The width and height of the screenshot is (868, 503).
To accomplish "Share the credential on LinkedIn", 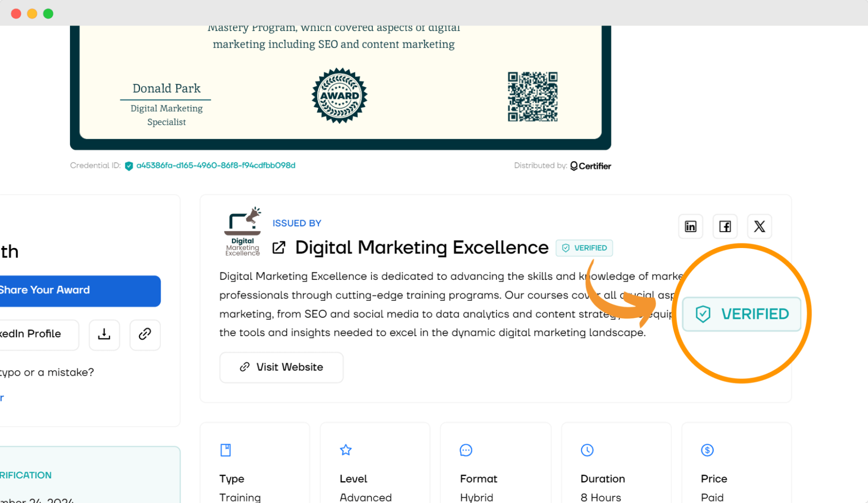I will pos(690,226).
